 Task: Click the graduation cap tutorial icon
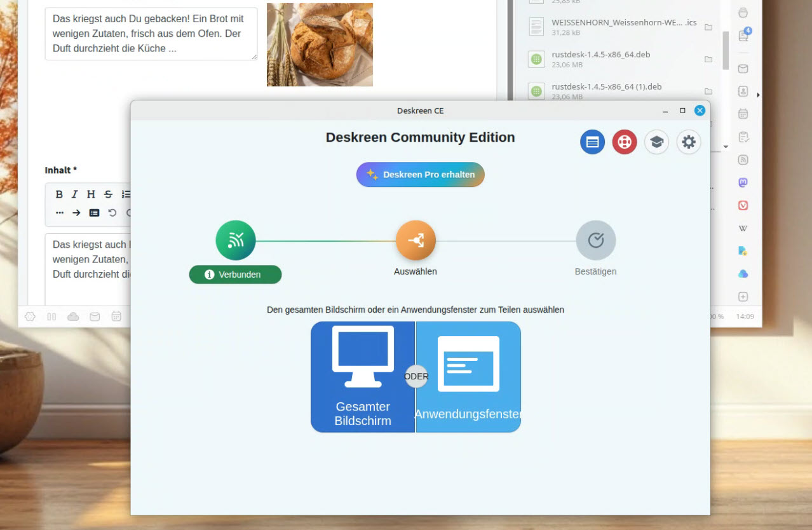point(656,142)
